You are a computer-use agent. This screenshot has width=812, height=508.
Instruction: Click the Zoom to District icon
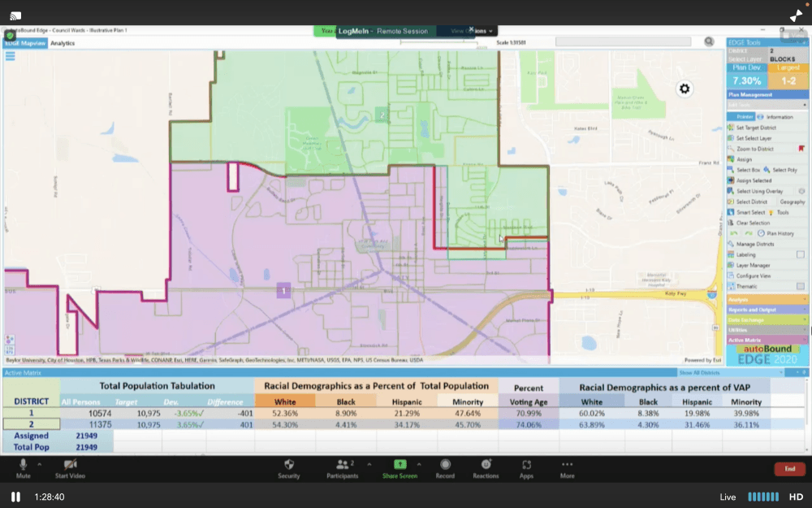click(x=731, y=149)
